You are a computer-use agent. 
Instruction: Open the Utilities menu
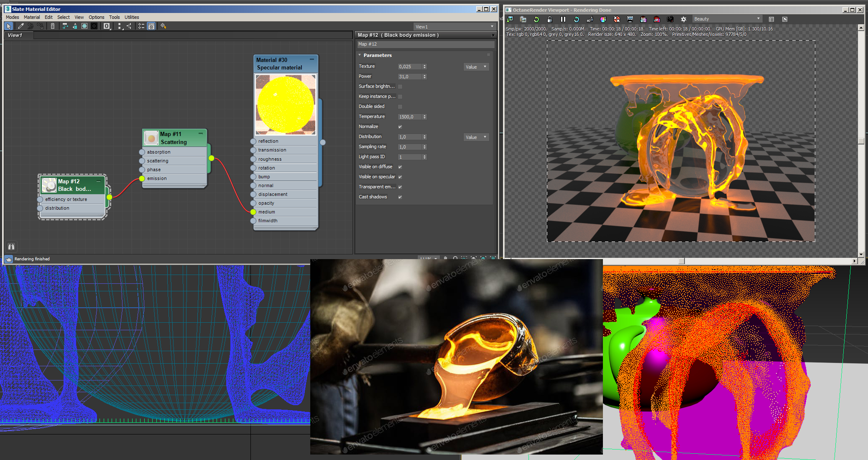pyautogui.click(x=132, y=17)
